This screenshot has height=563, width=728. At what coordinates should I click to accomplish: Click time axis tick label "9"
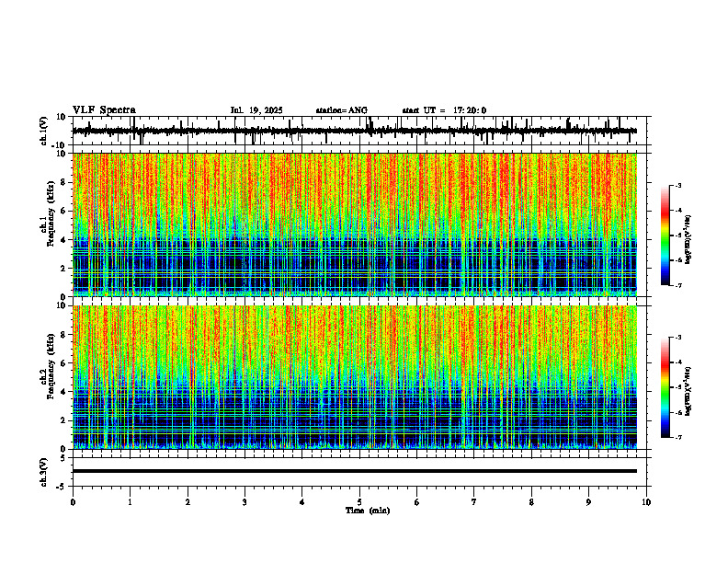(588, 502)
